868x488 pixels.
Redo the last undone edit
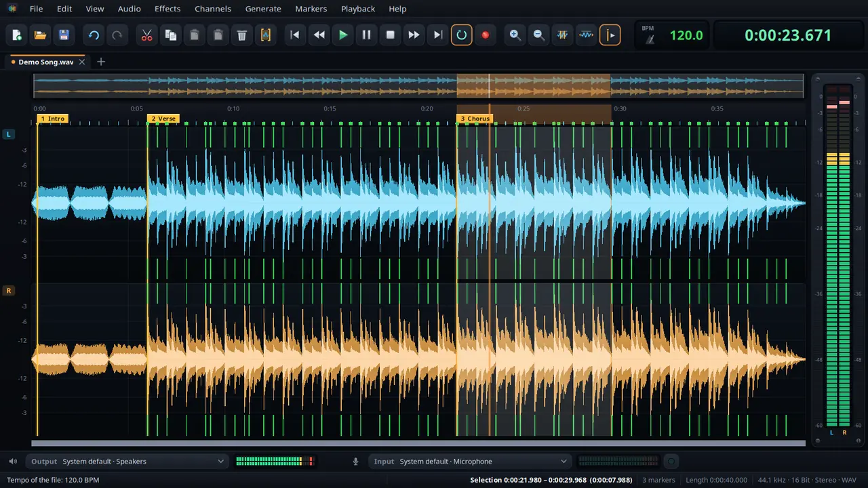[x=117, y=35]
